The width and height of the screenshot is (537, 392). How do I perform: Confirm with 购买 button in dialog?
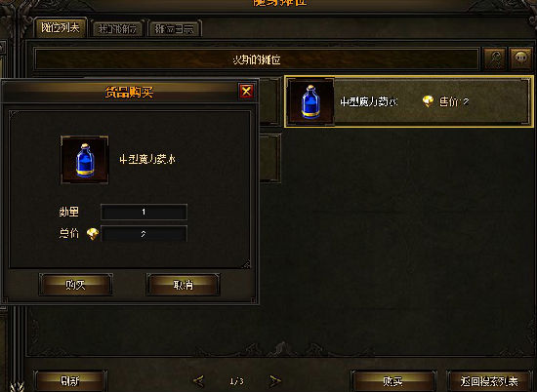pyautogui.click(x=76, y=285)
